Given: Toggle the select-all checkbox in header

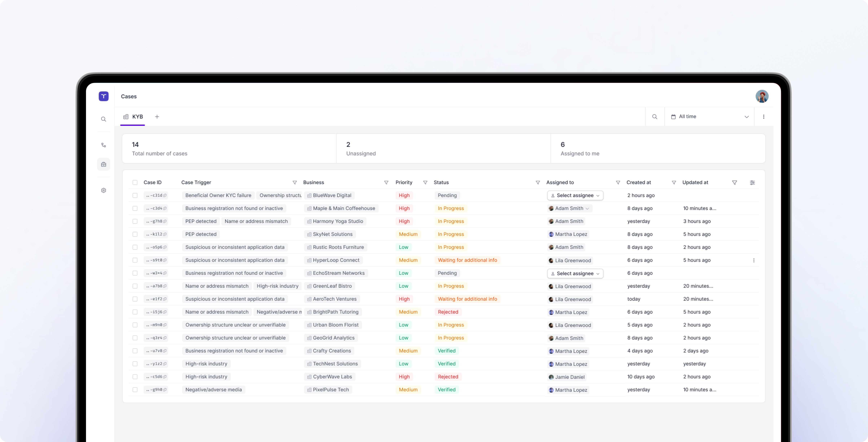Looking at the screenshot, I should tap(135, 182).
